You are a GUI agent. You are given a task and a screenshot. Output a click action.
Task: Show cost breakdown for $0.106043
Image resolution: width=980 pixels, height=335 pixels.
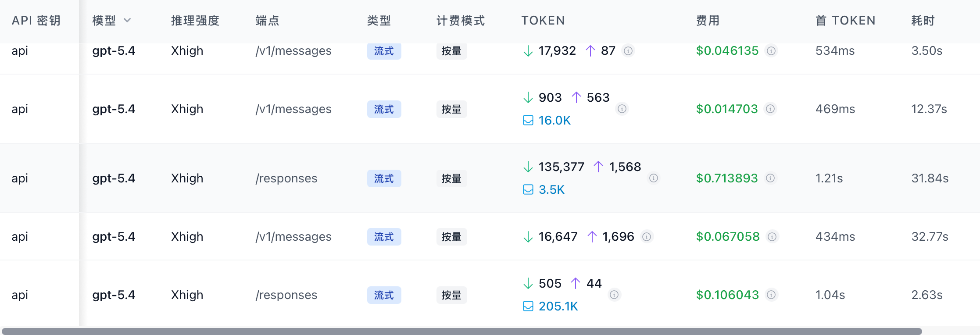click(x=771, y=295)
